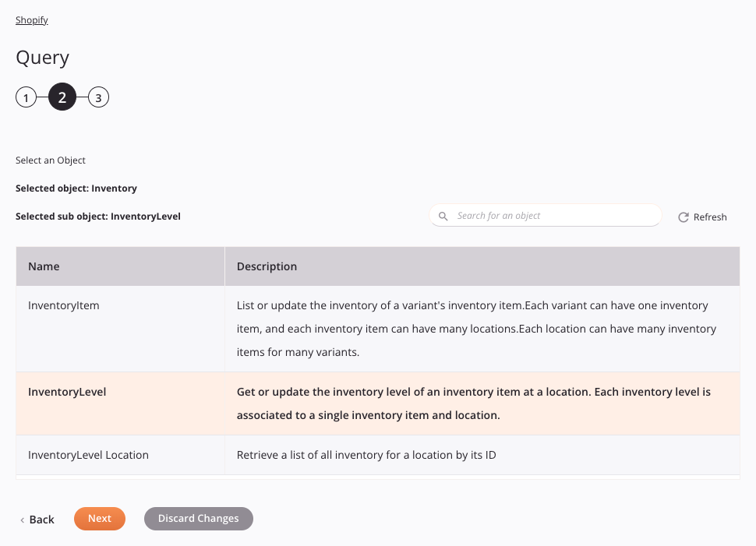This screenshot has width=756, height=546.
Task: Click the Selected object: Inventory label
Action: (76, 188)
